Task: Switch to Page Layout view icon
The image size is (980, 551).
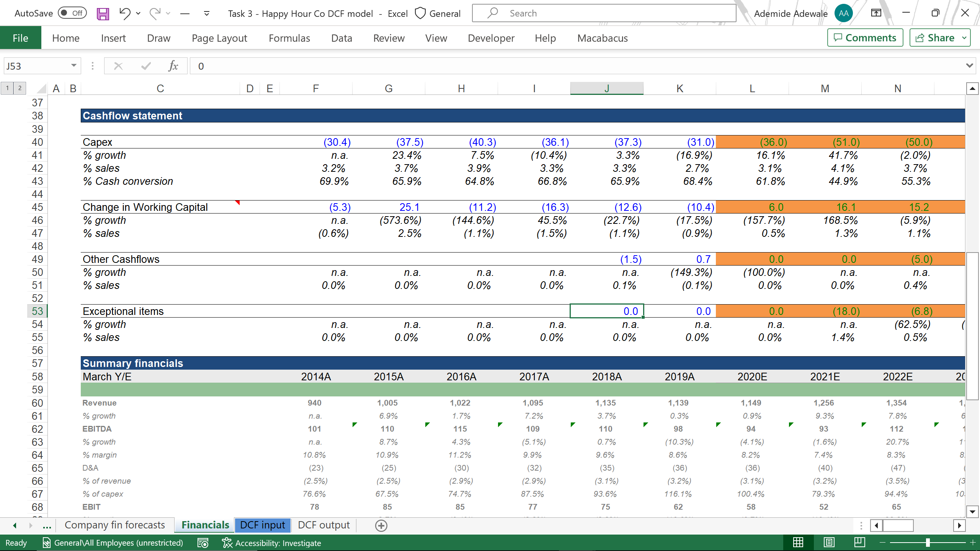Action: (829, 543)
